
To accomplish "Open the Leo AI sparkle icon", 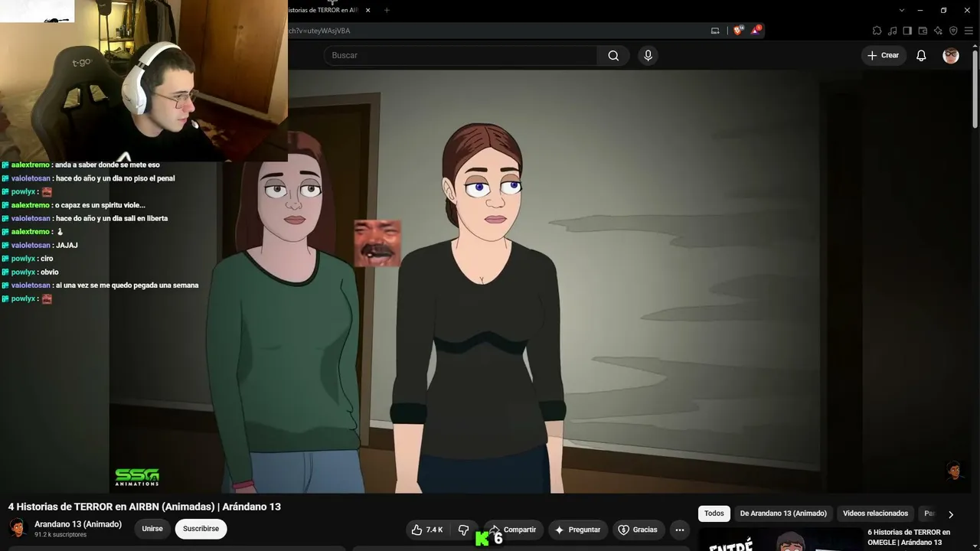I will pos(938,31).
